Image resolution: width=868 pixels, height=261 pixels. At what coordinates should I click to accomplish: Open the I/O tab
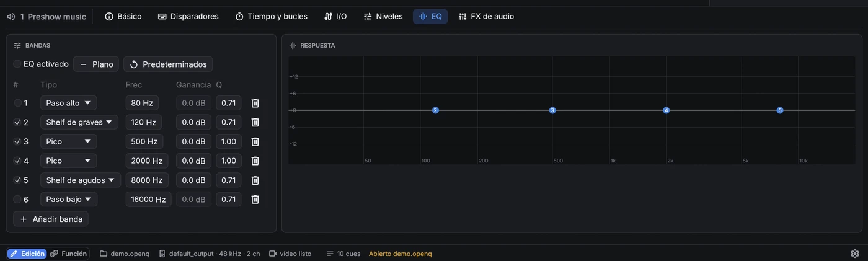(x=335, y=17)
